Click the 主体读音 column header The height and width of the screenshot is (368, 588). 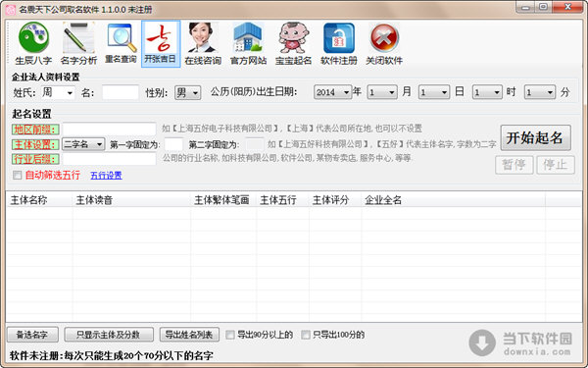point(131,200)
